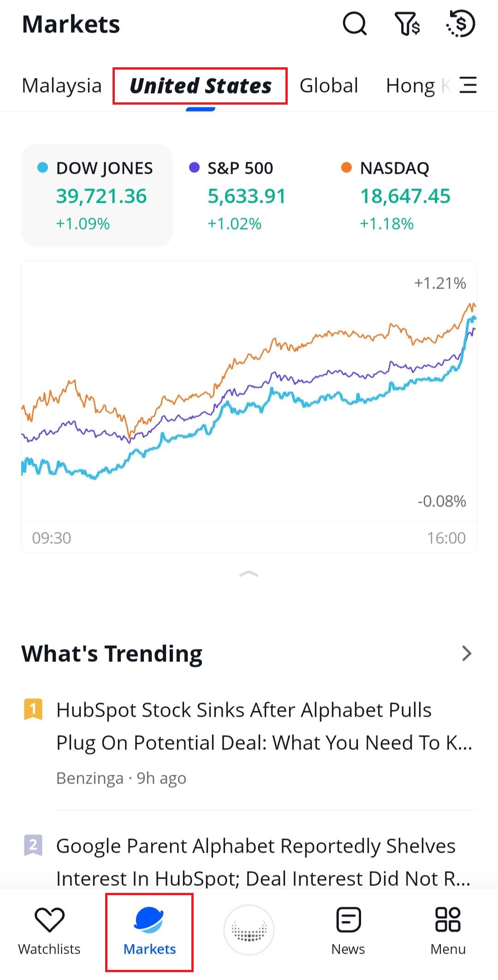498x980 pixels.
Task: Open the market tabs list menu
Action: pos(468,85)
